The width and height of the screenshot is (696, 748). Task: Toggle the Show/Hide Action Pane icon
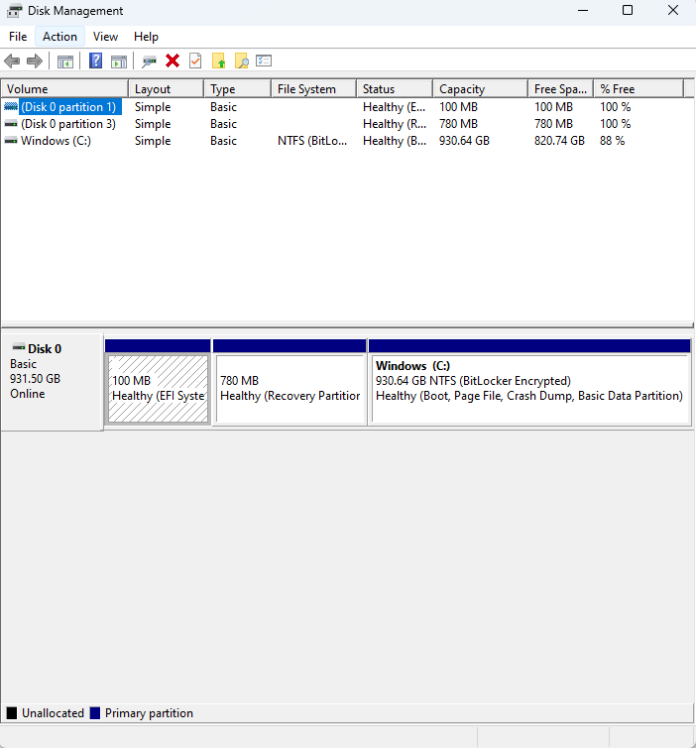pos(119,61)
